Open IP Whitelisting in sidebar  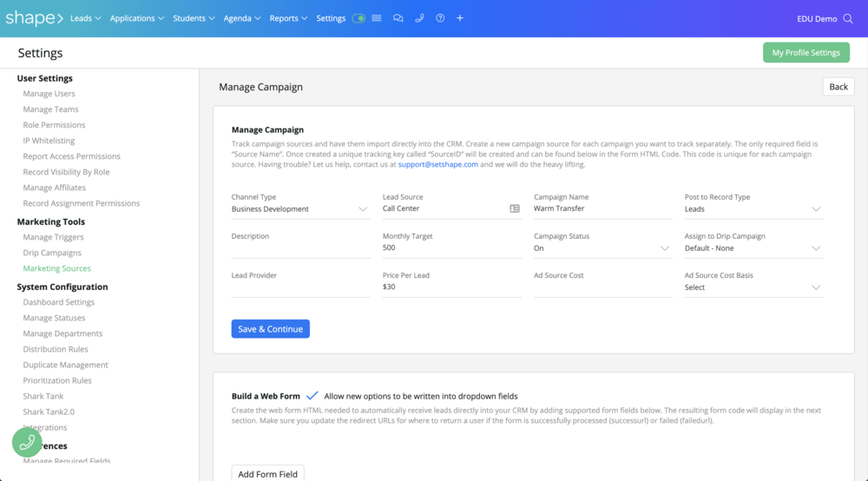point(49,141)
